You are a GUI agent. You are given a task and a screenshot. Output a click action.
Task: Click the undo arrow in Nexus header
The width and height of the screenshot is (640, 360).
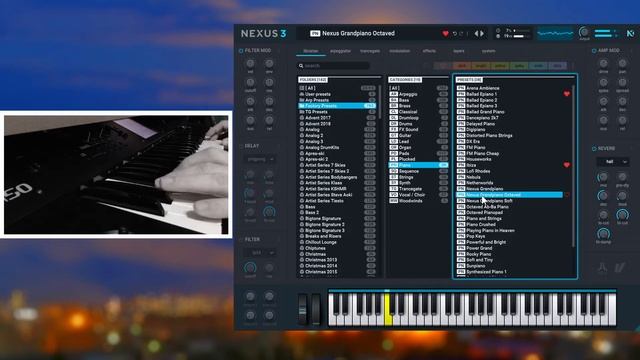pyautogui.click(x=455, y=33)
